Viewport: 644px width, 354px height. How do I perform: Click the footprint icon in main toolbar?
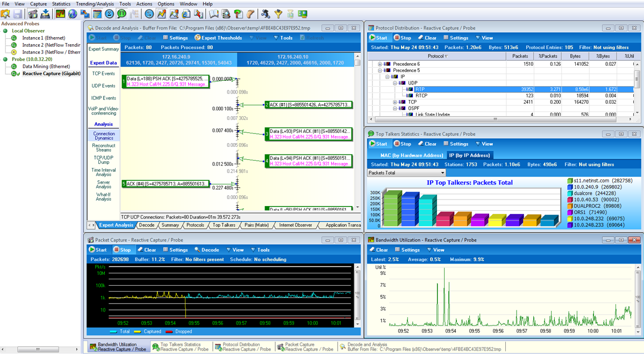251,14
